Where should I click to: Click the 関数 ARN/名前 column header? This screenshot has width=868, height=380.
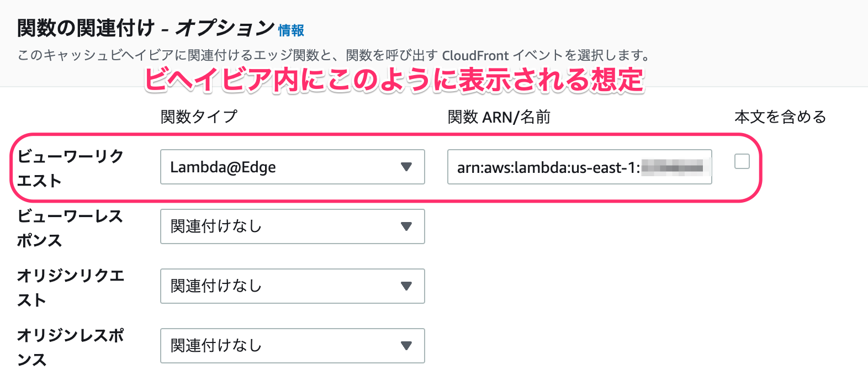(x=499, y=117)
